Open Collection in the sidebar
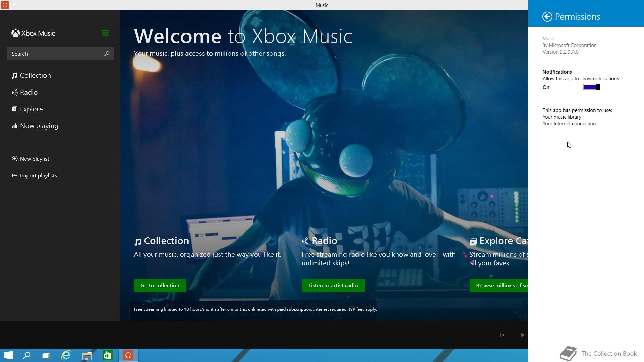The height and width of the screenshot is (362, 644). (31, 75)
